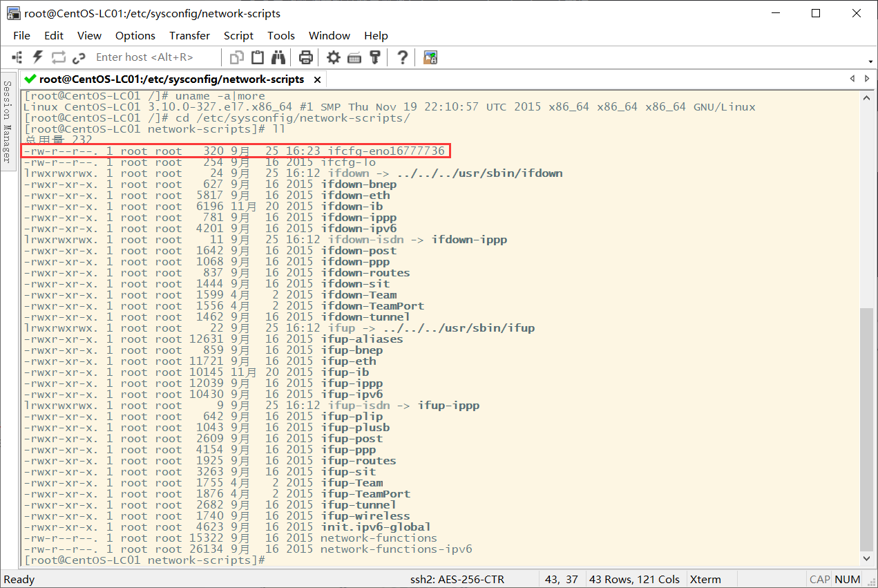Click the init.ipv6-global script name
This screenshot has height=588, width=878.
pyautogui.click(x=376, y=527)
